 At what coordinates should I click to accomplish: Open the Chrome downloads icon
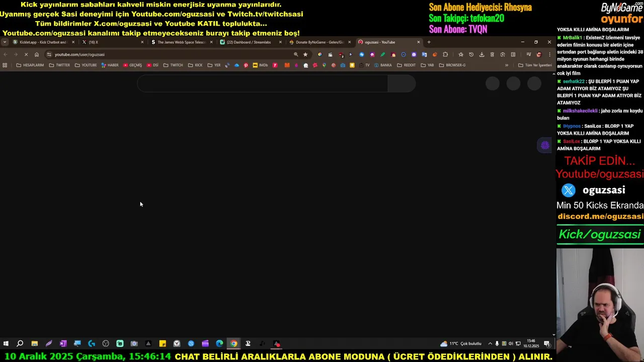(x=482, y=54)
